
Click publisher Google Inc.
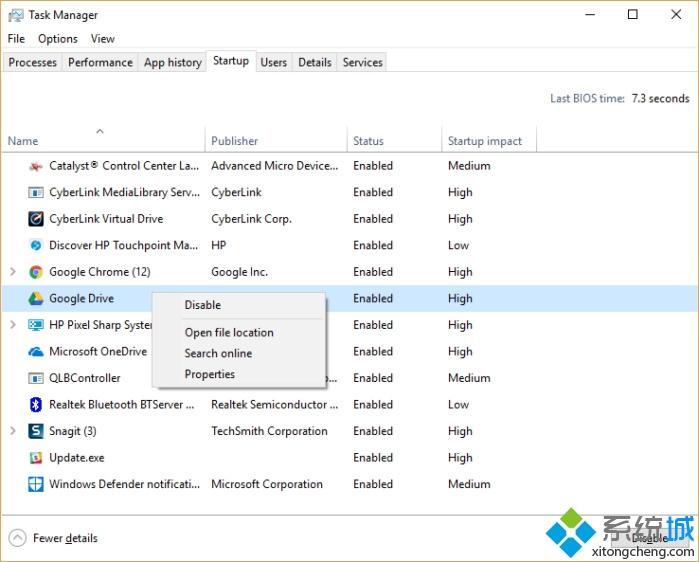(x=239, y=272)
